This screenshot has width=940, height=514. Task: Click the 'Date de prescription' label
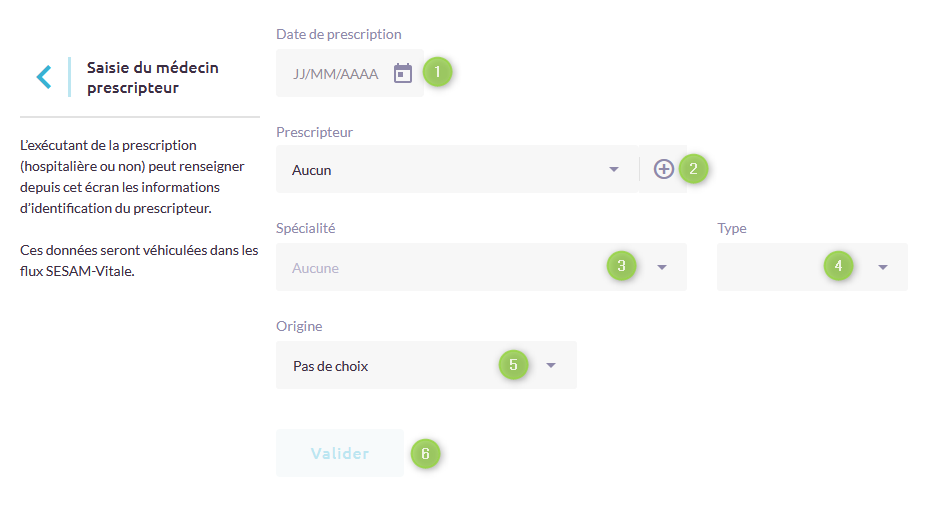(x=338, y=35)
